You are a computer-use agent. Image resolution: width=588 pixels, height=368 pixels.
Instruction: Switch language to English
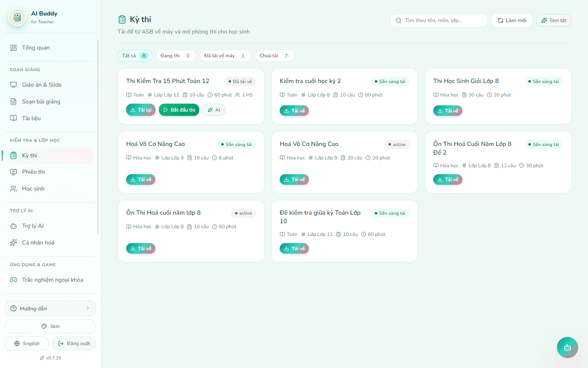point(27,343)
